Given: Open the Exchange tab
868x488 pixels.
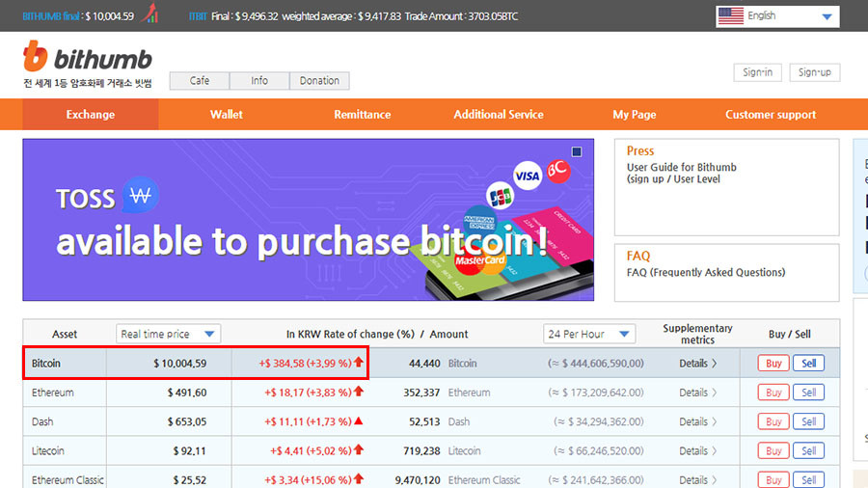Looking at the screenshot, I should coord(91,115).
